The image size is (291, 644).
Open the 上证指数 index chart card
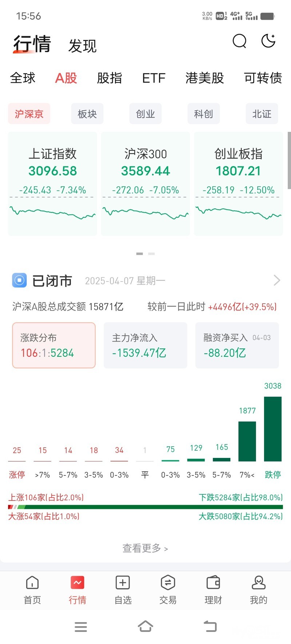(x=53, y=184)
